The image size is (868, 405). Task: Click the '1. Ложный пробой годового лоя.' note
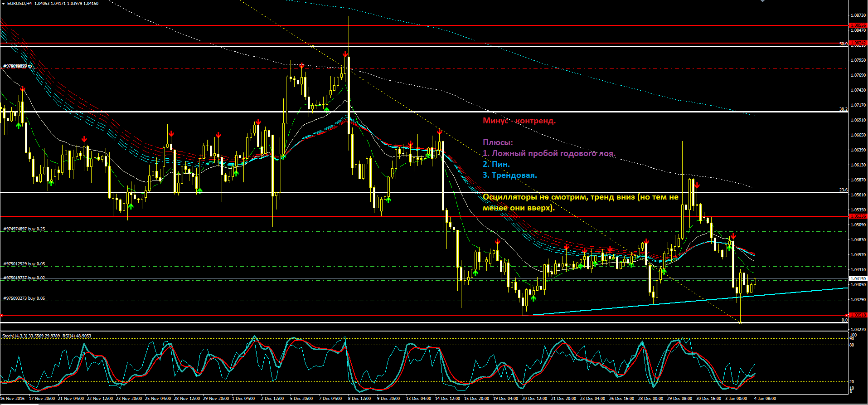(x=549, y=153)
